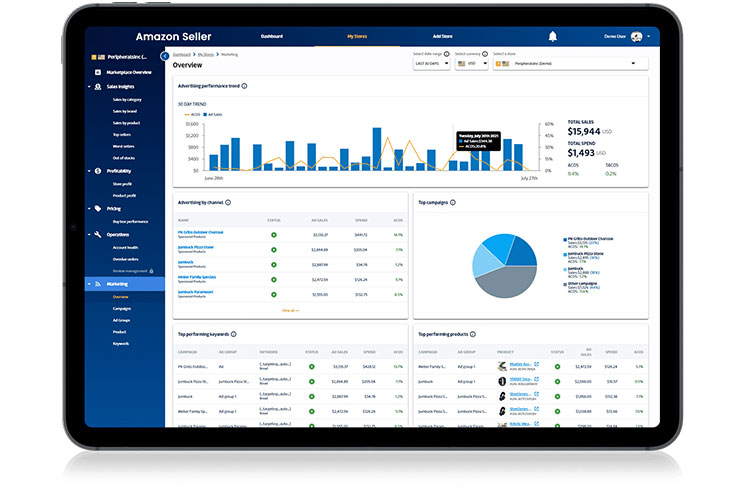Click status icon for PK Grills Outdoor Charcoal channel
747x488 pixels.
point(274,235)
